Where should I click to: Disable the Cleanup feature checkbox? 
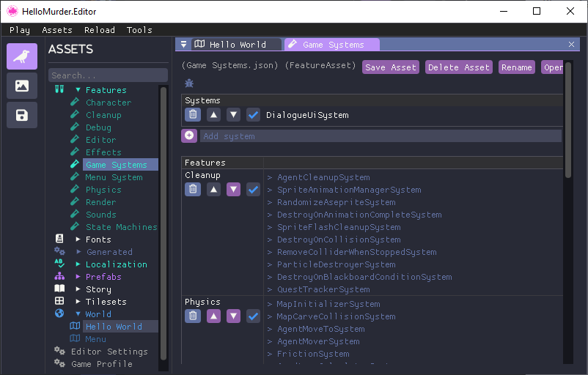pos(254,190)
